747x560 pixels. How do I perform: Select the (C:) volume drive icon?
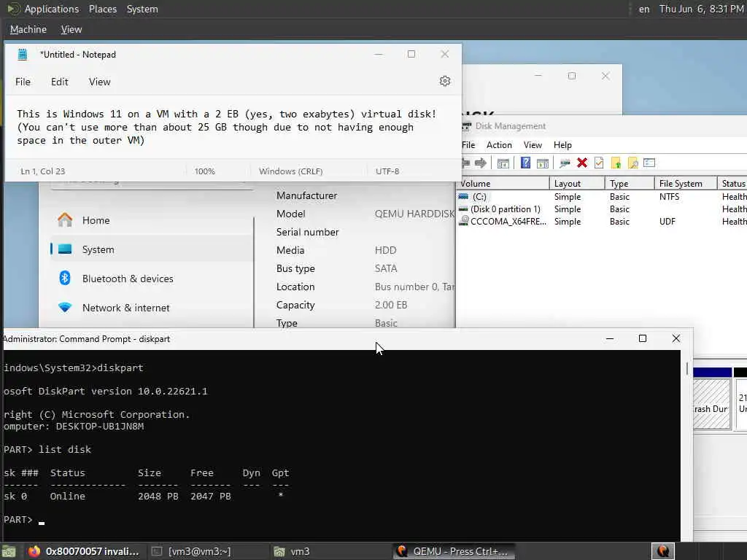(x=463, y=197)
